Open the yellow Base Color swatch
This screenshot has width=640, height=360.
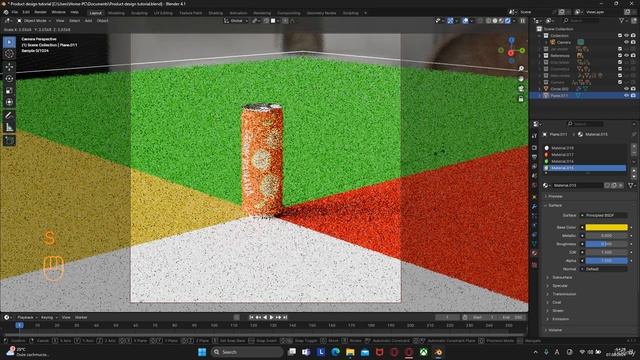607,227
